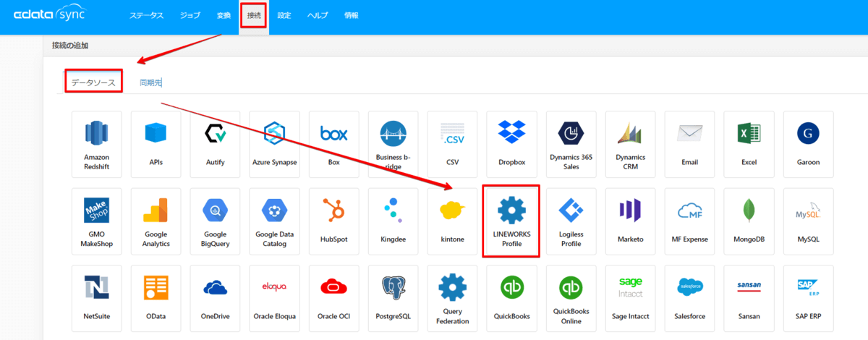Open the Garoon connector tile
Viewport: 868px width, 340px height.
point(809,143)
